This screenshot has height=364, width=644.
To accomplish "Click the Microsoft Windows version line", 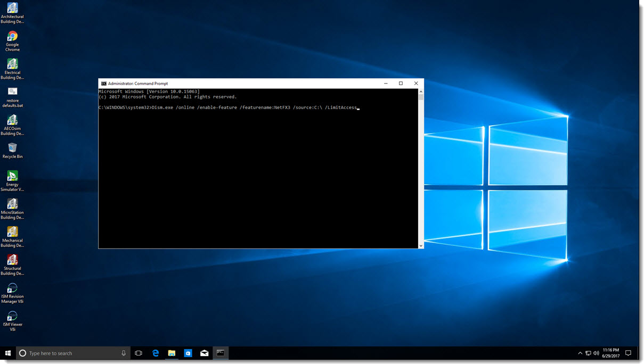I will [x=149, y=92].
